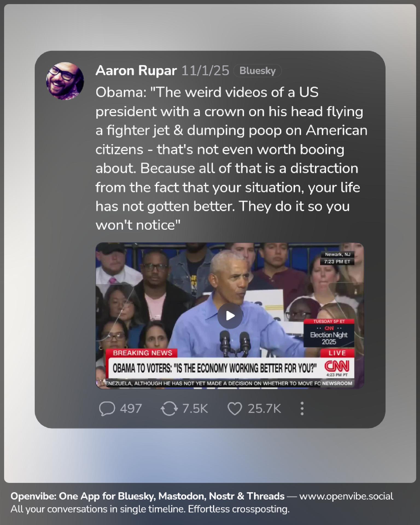Click the LIVE label in video
Image resolution: width=420 pixels, height=525 pixels.
[x=337, y=353]
